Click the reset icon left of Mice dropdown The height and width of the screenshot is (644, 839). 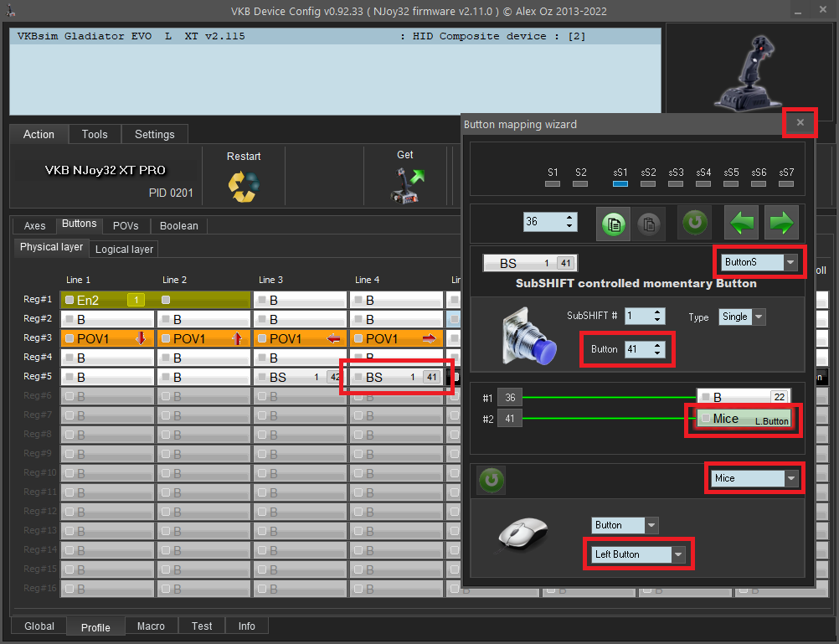click(x=492, y=480)
